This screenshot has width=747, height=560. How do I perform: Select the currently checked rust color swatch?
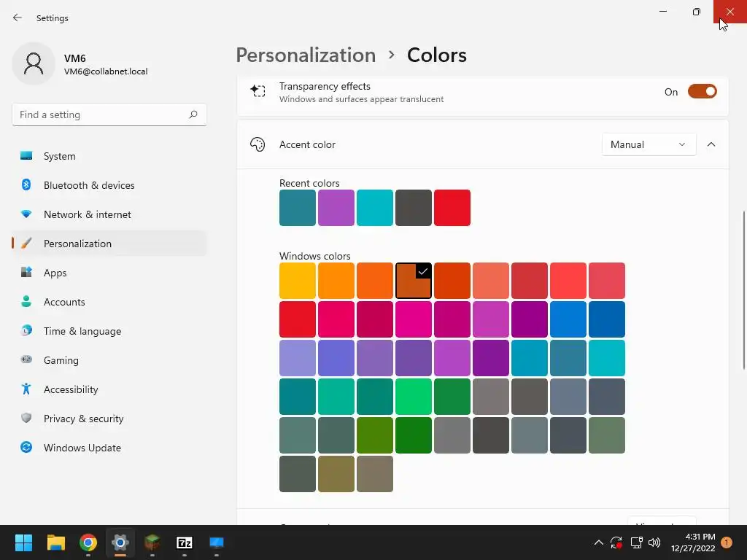tap(414, 281)
